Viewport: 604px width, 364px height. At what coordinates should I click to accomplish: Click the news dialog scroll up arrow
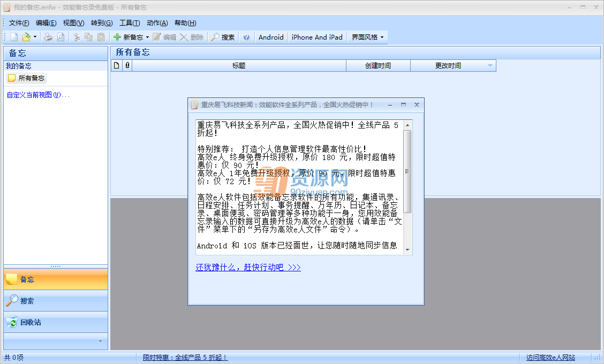[x=407, y=125]
